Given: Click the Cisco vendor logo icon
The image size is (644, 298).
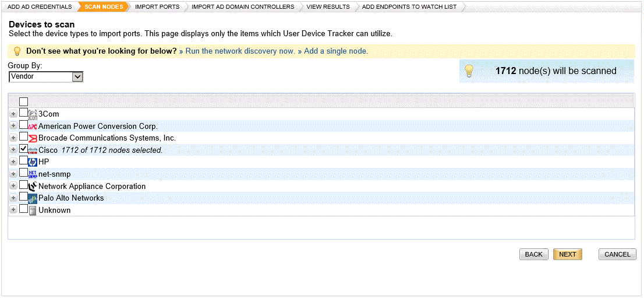Looking at the screenshot, I should (33, 150).
